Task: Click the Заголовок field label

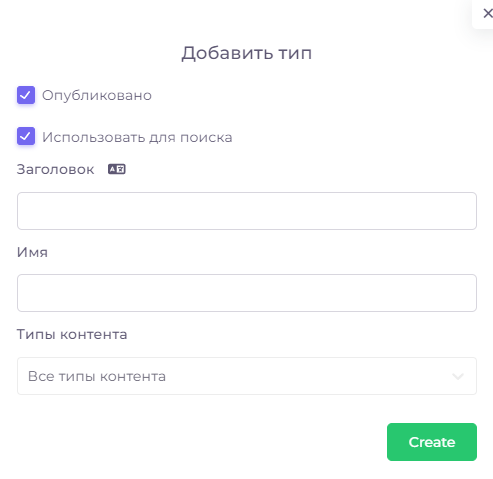Action: pyautogui.click(x=55, y=169)
